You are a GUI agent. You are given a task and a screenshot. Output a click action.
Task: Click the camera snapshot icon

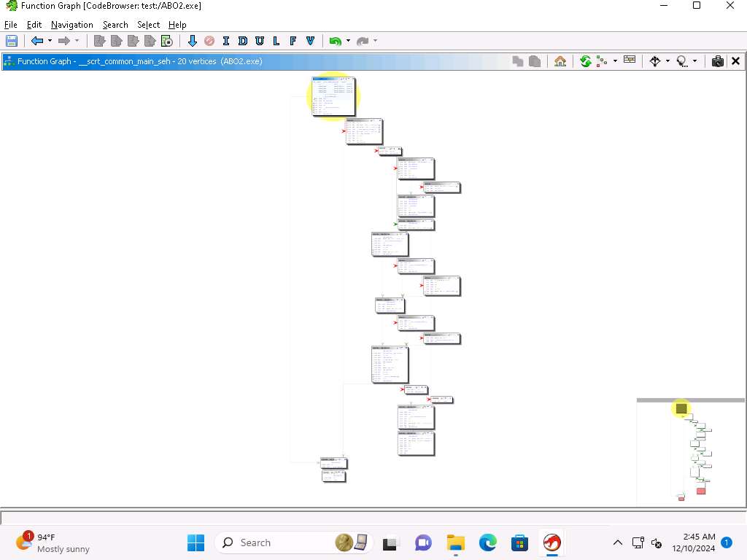click(718, 61)
